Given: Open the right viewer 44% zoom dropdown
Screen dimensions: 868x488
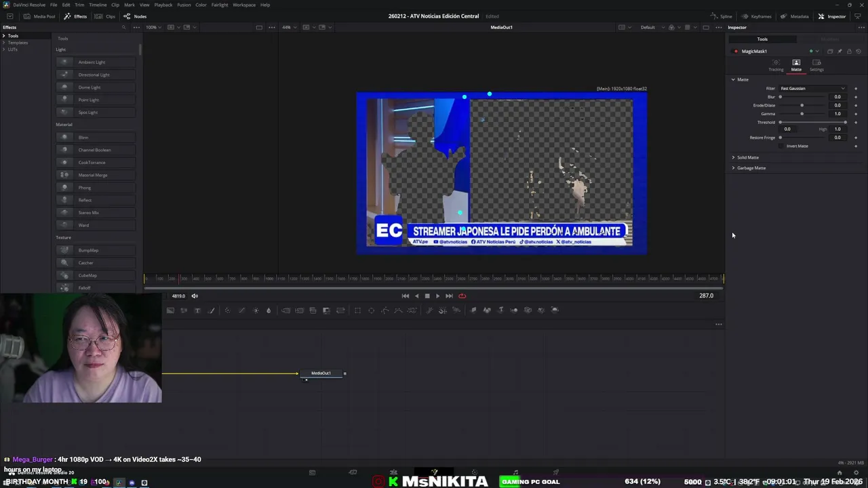Looking at the screenshot, I should pos(289,27).
